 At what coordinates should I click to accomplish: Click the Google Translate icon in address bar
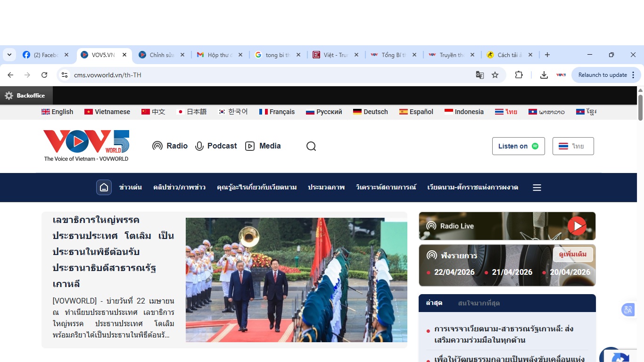click(x=480, y=75)
